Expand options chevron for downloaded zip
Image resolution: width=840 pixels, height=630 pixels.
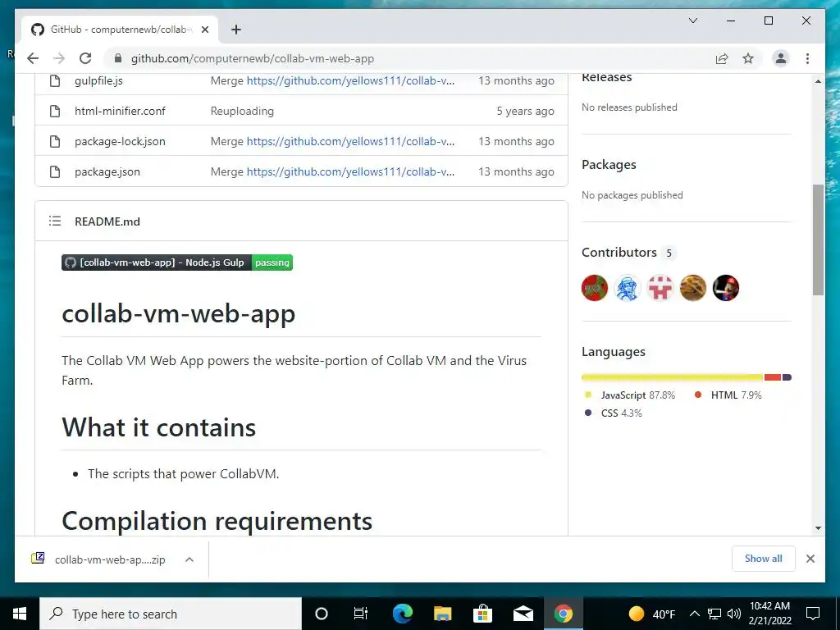(x=189, y=559)
